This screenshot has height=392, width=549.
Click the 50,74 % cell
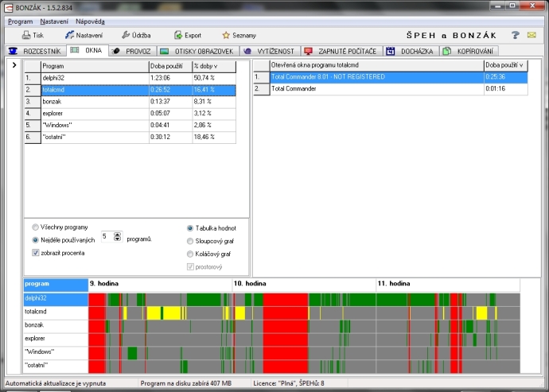point(214,78)
